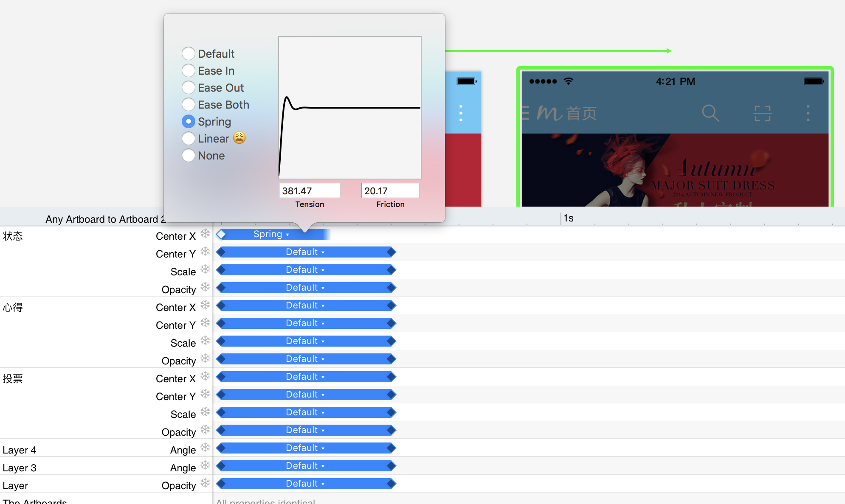Viewport: 845px width, 504px height.
Task: Open Default dropdown for Layer 3 Angle
Action: [305, 466]
